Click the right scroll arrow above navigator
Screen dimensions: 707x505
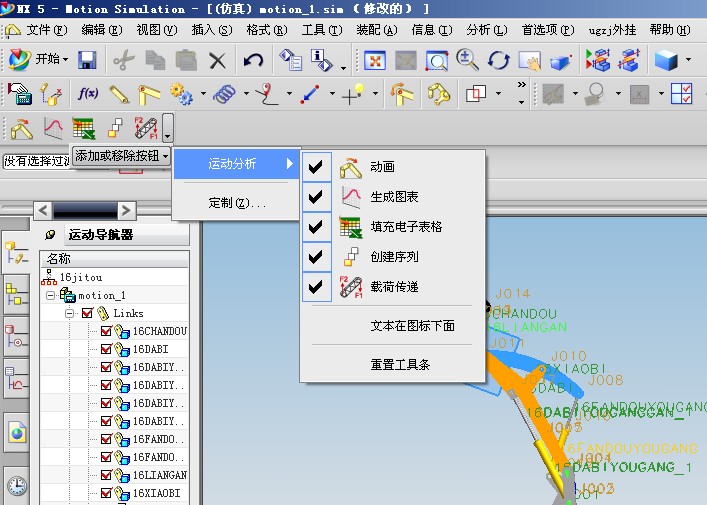pos(127,210)
